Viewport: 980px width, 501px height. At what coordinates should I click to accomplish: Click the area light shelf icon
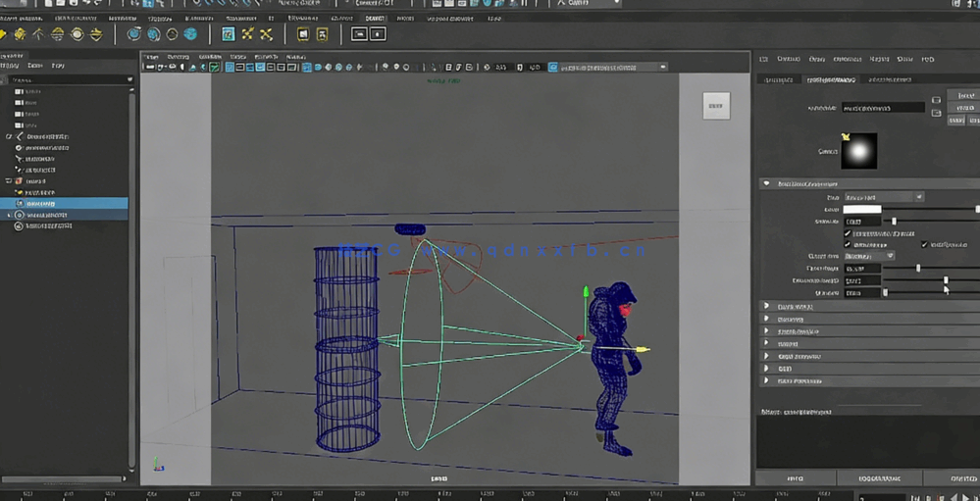[77, 34]
